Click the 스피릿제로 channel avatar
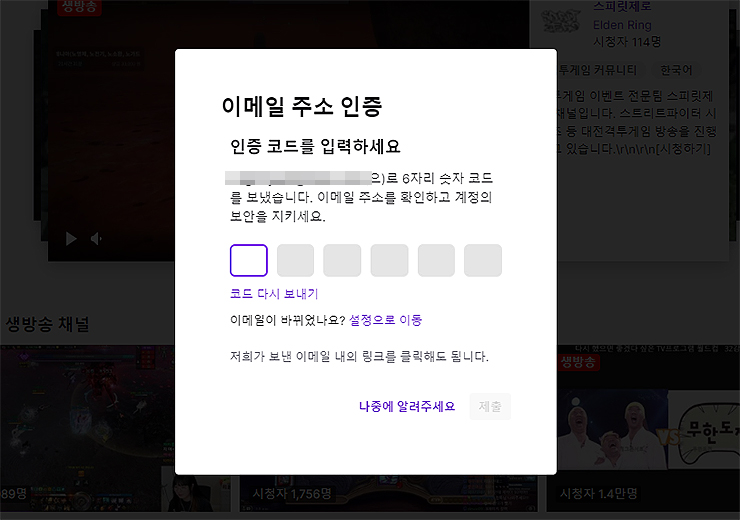 (x=561, y=20)
